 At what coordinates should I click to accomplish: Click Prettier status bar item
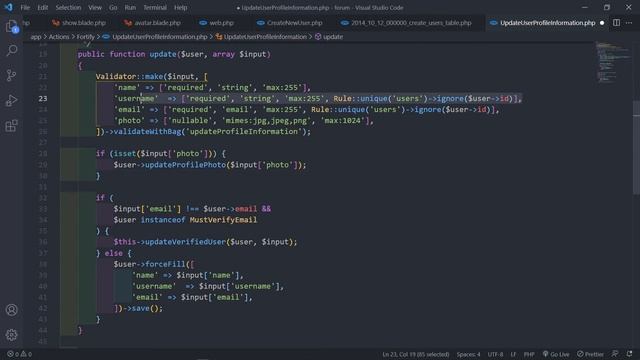590,354
